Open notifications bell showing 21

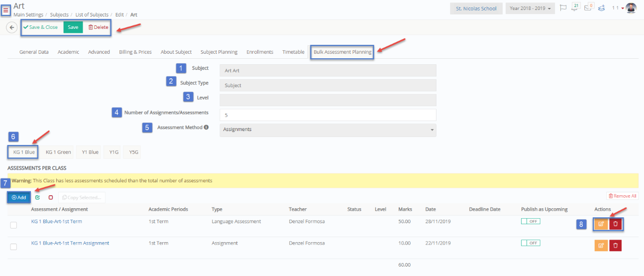[575, 7]
